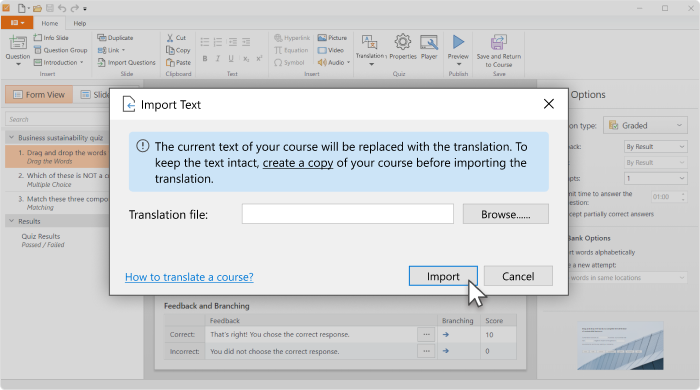Insert an Info Slide
Image resolution: width=700 pixels, height=390 pixels.
51,38
